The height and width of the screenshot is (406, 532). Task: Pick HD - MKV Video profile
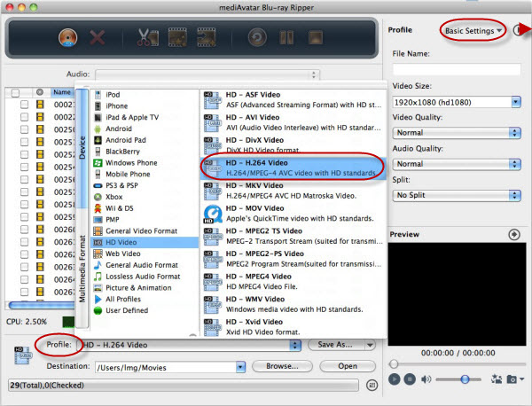293,191
